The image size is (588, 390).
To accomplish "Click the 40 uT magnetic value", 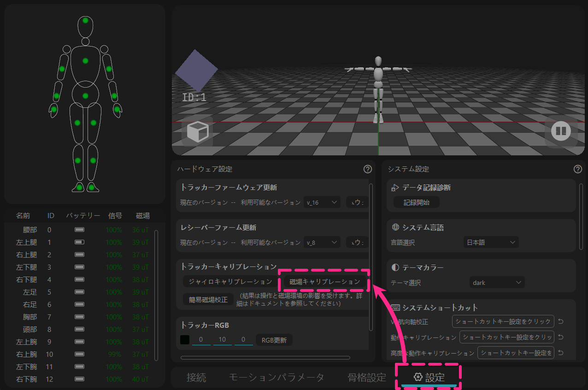I will 141,379.
